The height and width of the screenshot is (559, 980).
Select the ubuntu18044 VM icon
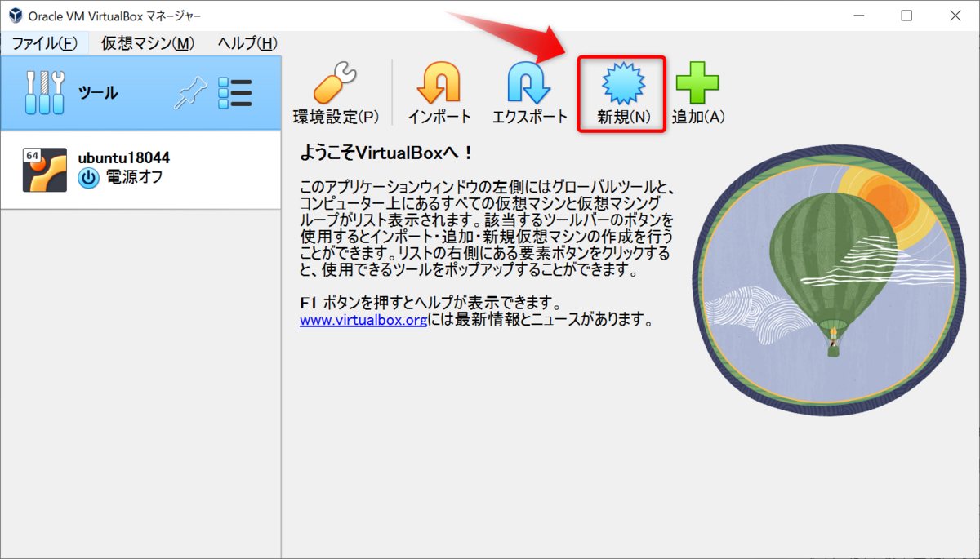44,170
